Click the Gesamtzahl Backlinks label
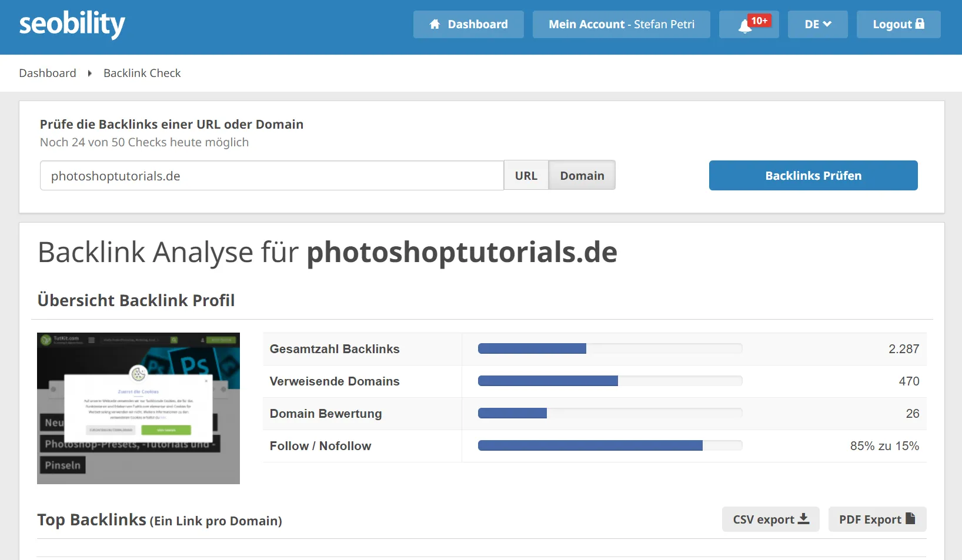The width and height of the screenshot is (962, 560). coord(335,349)
